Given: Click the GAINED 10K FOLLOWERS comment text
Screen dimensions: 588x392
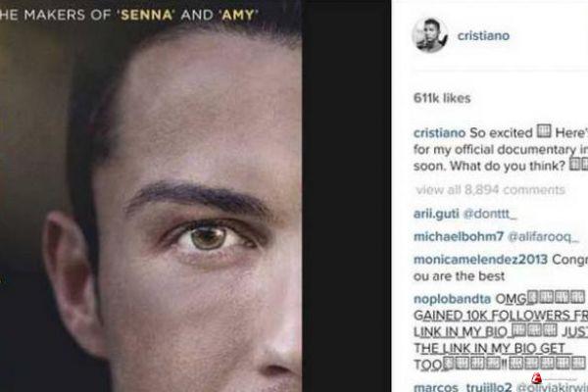Looking at the screenshot, I should (501, 316).
